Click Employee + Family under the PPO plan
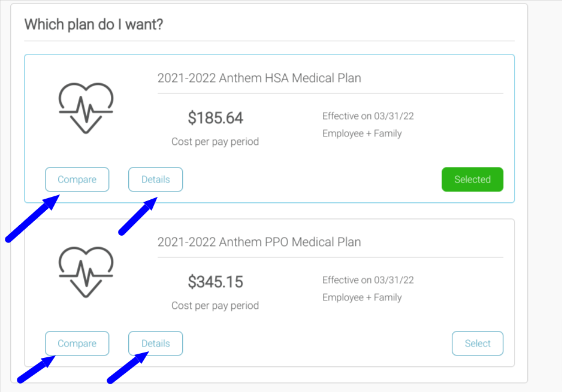This screenshot has height=392, width=562. (x=362, y=297)
